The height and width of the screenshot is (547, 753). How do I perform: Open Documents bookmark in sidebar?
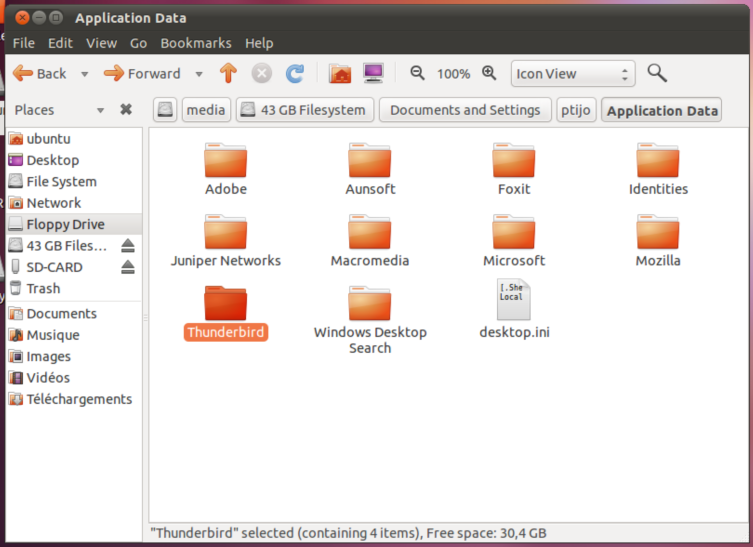74,314
